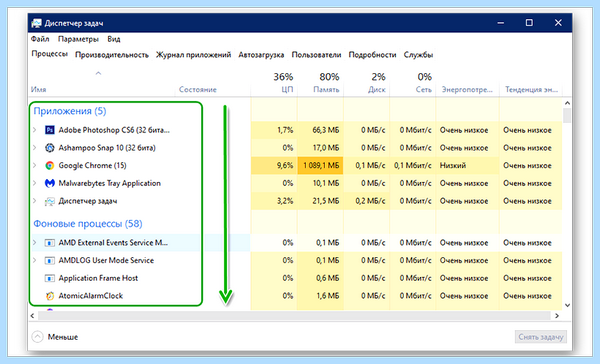Click the Диспетчер задач row icon
The image size is (600, 364).
[x=50, y=201]
